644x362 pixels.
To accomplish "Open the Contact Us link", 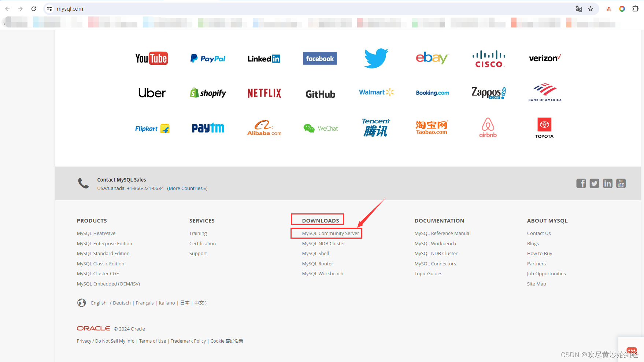I will pyautogui.click(x=539, y=233).
